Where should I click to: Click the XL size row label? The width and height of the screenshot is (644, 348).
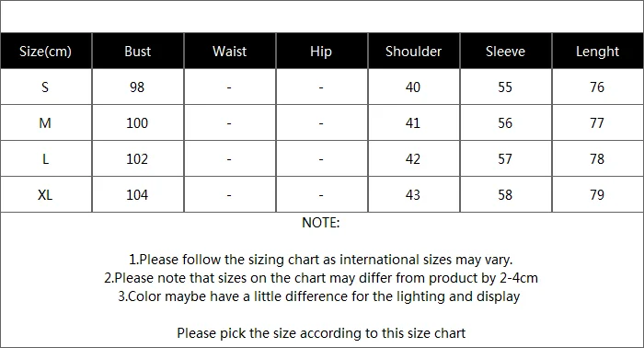[46, 195]
